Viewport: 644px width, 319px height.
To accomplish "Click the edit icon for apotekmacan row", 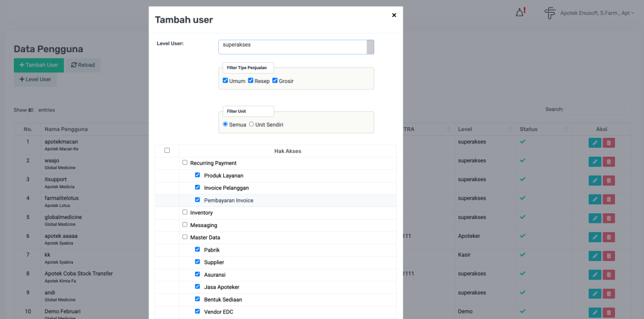I will click(595, 143).
